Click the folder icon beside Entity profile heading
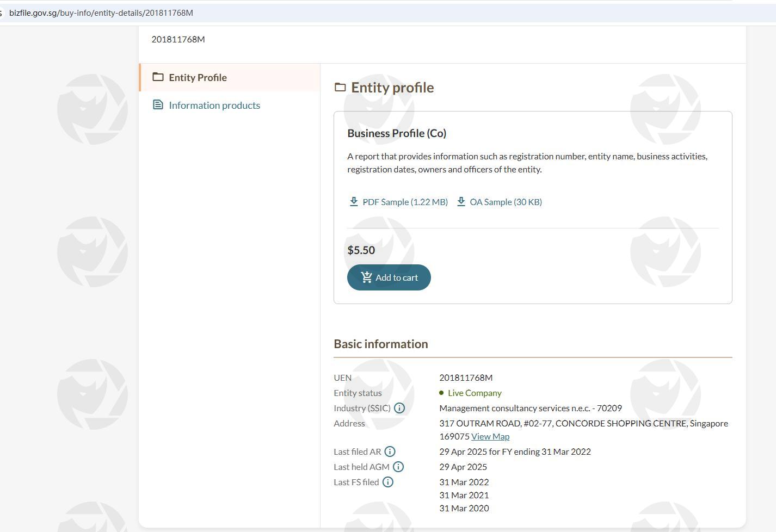Image resolution: width=776 pixels, height=532 pixels. [x=340, y=88]
